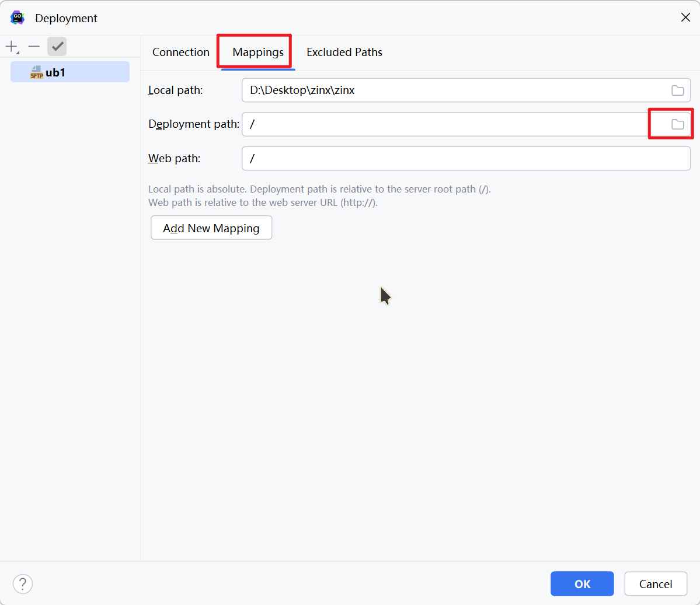Click the Deployment path label

coord(194,124)
